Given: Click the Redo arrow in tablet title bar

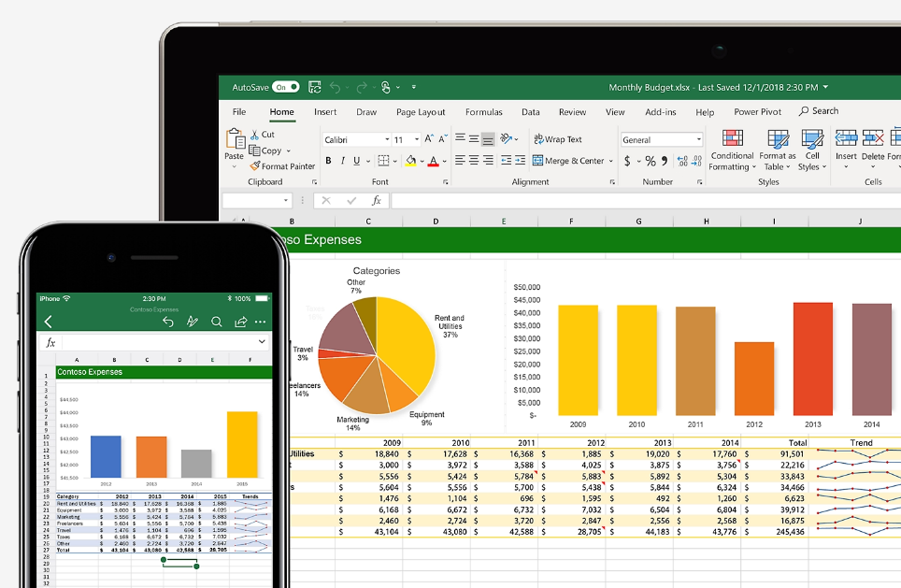Looking at the screenshot, I should (x=362, y=87).
